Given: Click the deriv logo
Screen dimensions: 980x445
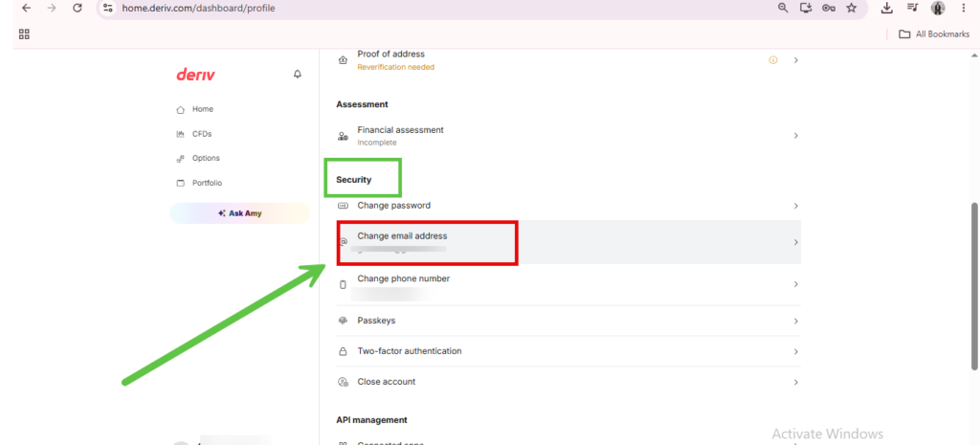Looking at the screenshot, I should [195, 75].
